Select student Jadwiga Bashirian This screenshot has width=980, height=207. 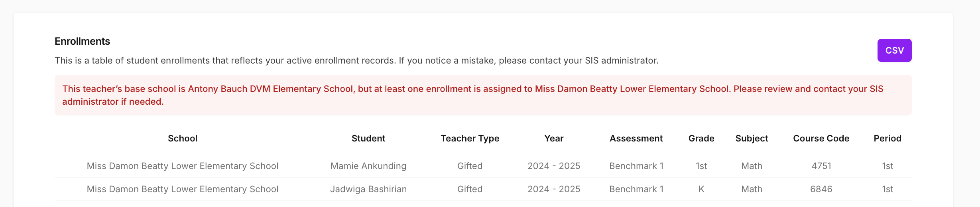coord(368,189)
